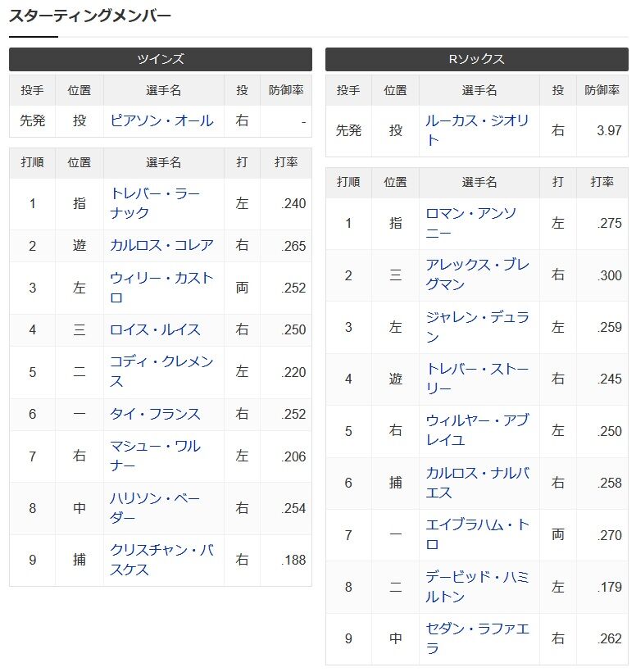Open pitcher ピアソン・オール player page
636x672 pixels.
pos(161,120)
